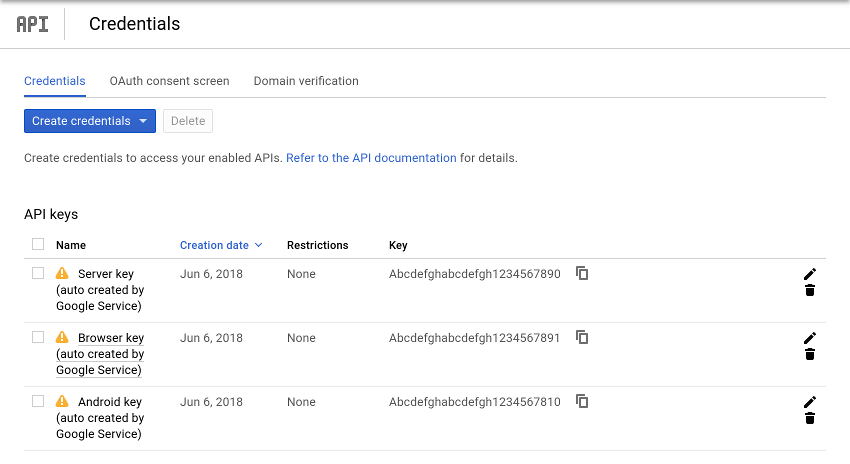Image resolution: width=850 pixels, height=464 pixels.
Task: Open the Domain verification tab
Action: point(306,81)
